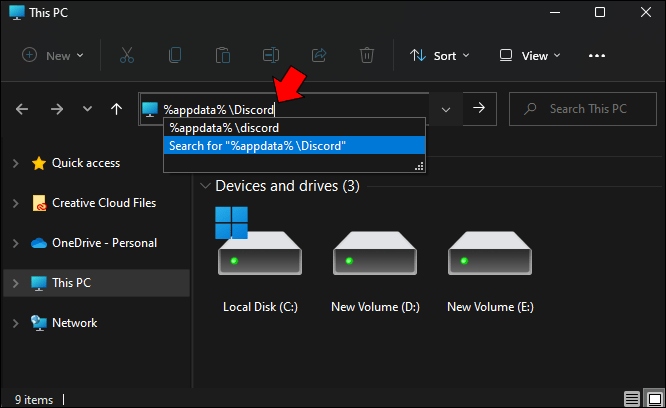Image resolution: width=666 pixels, height=408 pixels.
Task: Maximize the This PC window
Action: [600, 12]
